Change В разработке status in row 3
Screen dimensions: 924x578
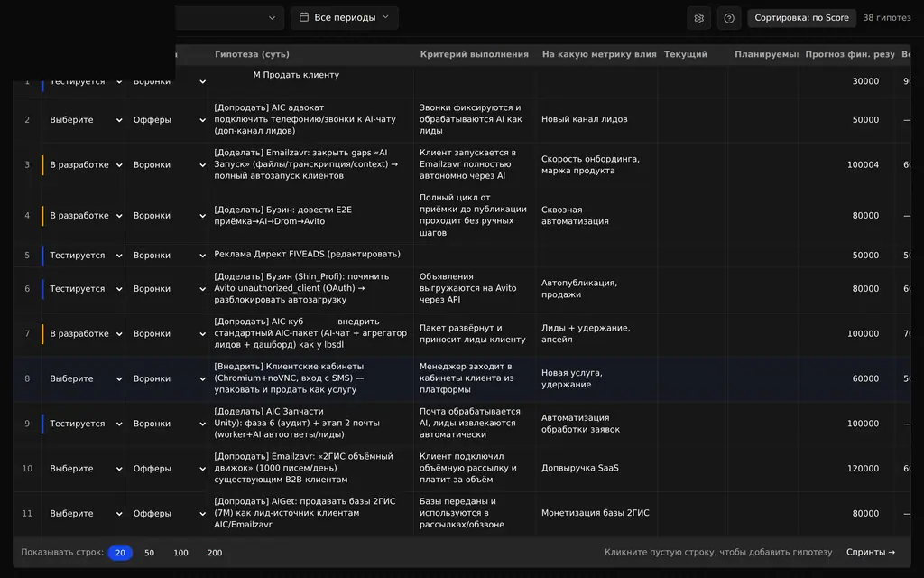click(x=86, y=164)
